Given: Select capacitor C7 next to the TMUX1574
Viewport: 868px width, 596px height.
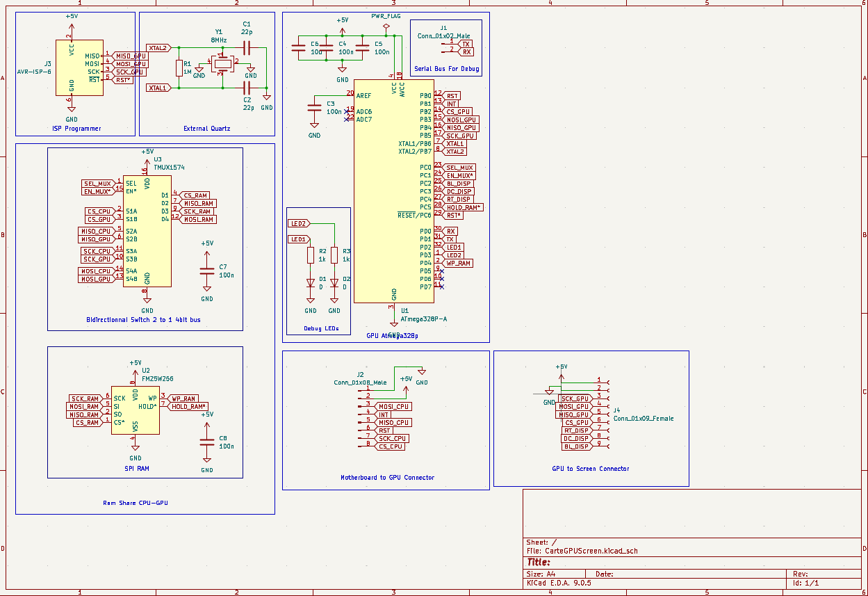Looking at the screenshot, I should [x=207, y=271].
